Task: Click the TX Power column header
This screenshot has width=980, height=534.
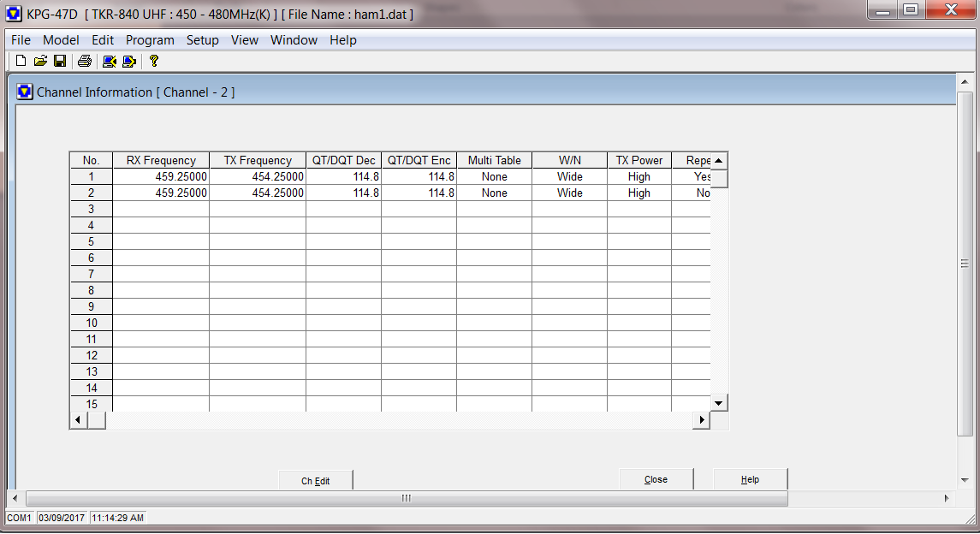Action: tap(639, 161)
